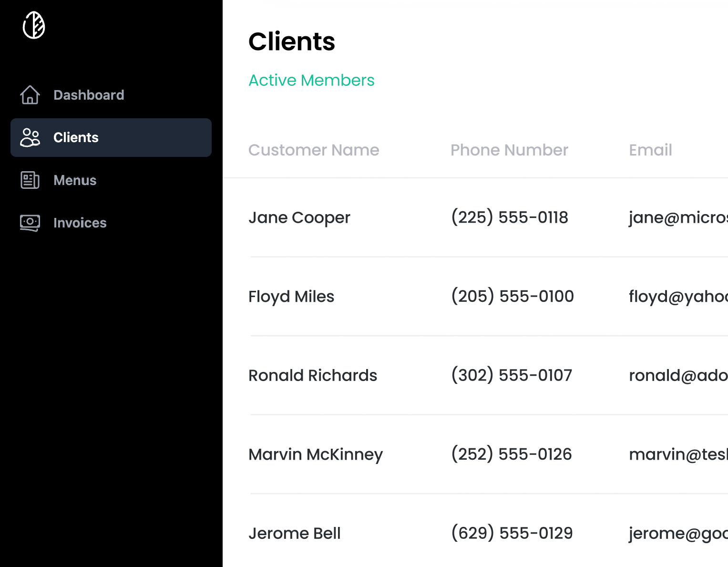Click the Clients people icon
Image resolution: width=728 pixels, height=567 pixels.
pyautogui.click(x=30, y=137)
